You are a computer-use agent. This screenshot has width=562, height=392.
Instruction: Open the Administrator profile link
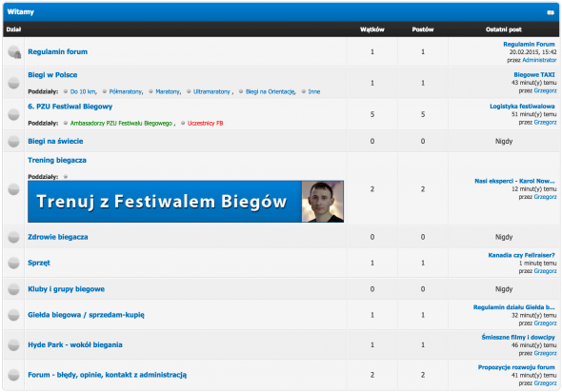click(539, 60)
